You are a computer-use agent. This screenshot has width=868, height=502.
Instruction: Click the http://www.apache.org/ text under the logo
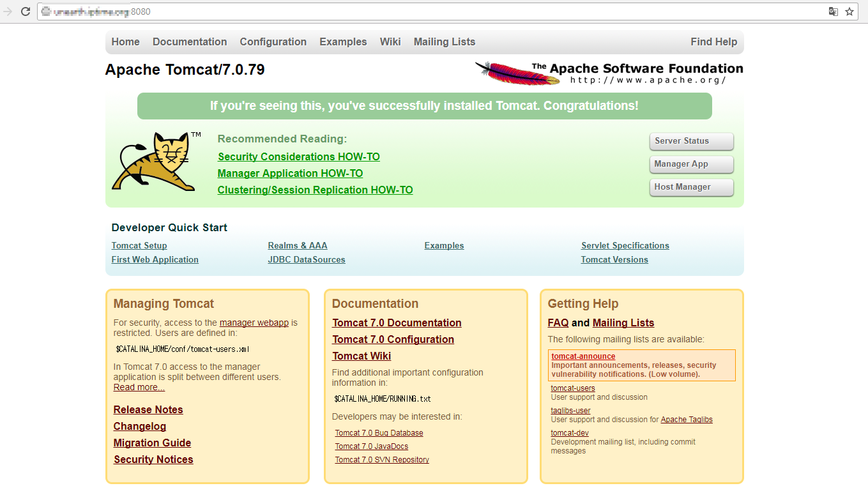pos(648,80)
